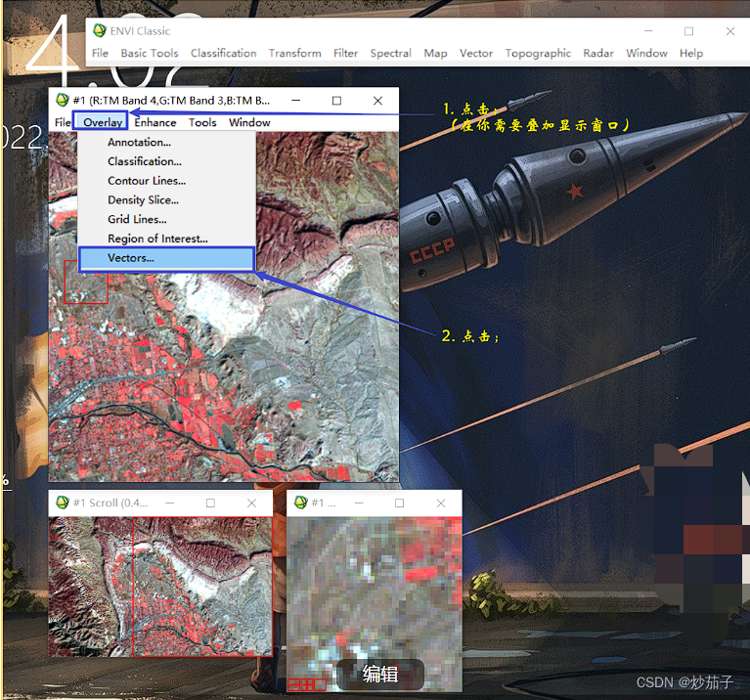Close the #1 Zoom window

[441, 503]
